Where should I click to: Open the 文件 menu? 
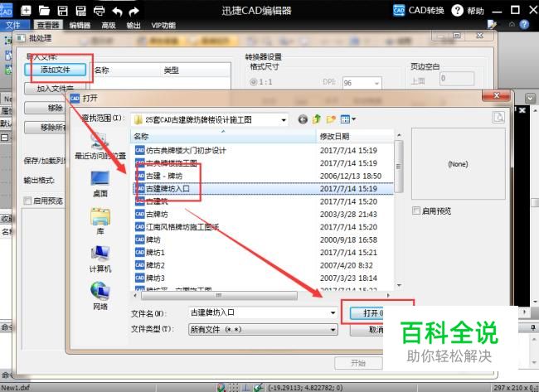(13, 25)
